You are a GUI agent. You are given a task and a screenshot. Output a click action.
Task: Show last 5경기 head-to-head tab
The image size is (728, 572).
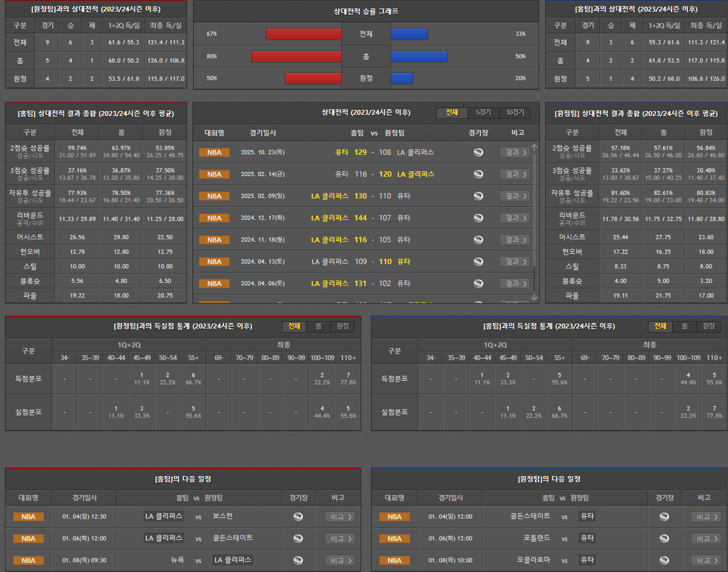(483, 113)
